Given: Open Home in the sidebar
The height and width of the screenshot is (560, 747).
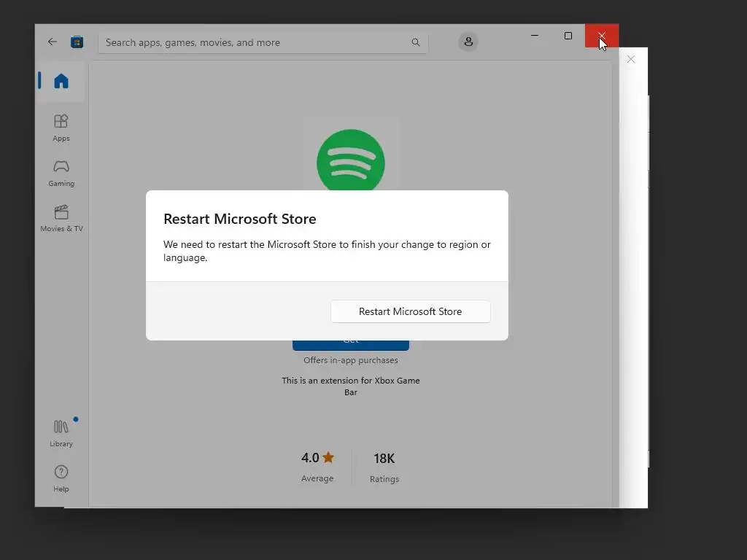Looking at the screenshot, I should 61,81.
